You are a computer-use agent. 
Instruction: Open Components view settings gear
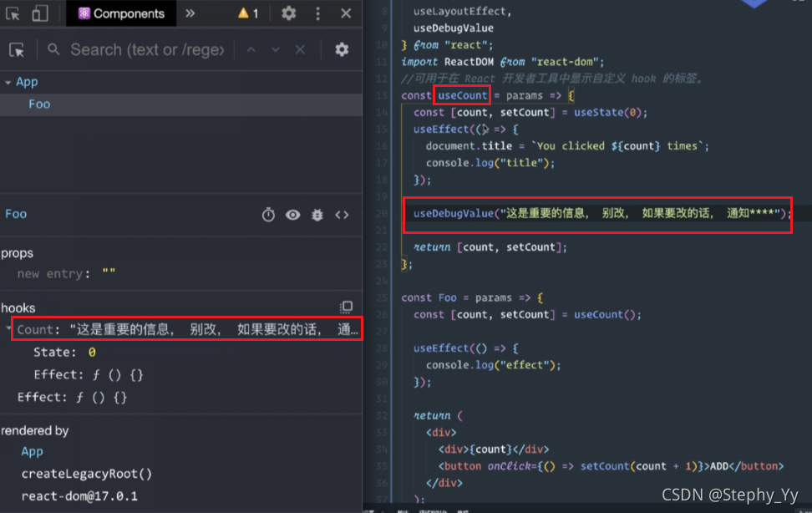[342, 50]
